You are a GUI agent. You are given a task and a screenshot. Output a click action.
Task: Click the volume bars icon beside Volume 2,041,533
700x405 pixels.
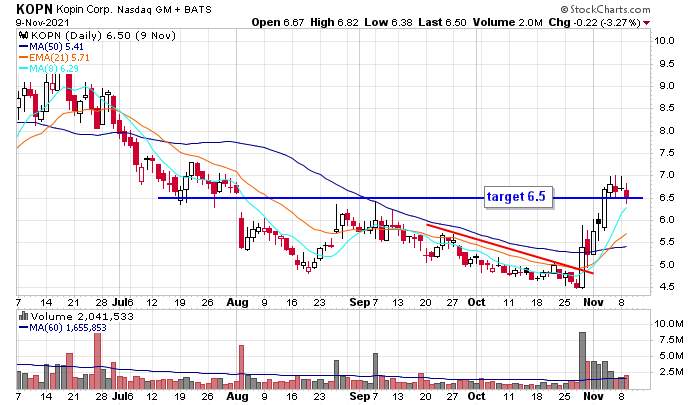tap(23, 316)
